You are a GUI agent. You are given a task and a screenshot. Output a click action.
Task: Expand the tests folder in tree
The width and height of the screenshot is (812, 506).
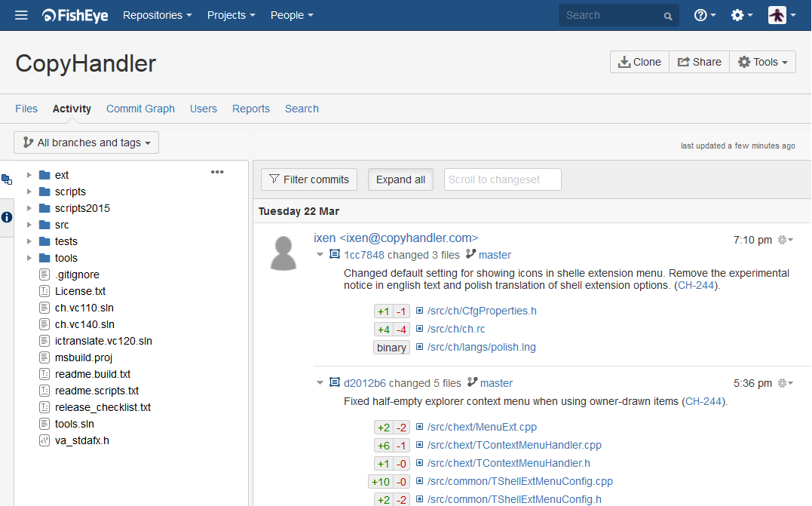point(29,241)
